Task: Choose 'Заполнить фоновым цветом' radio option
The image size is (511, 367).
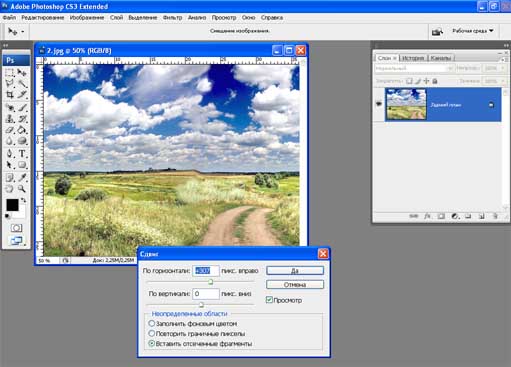Action: tap(152, 323)
